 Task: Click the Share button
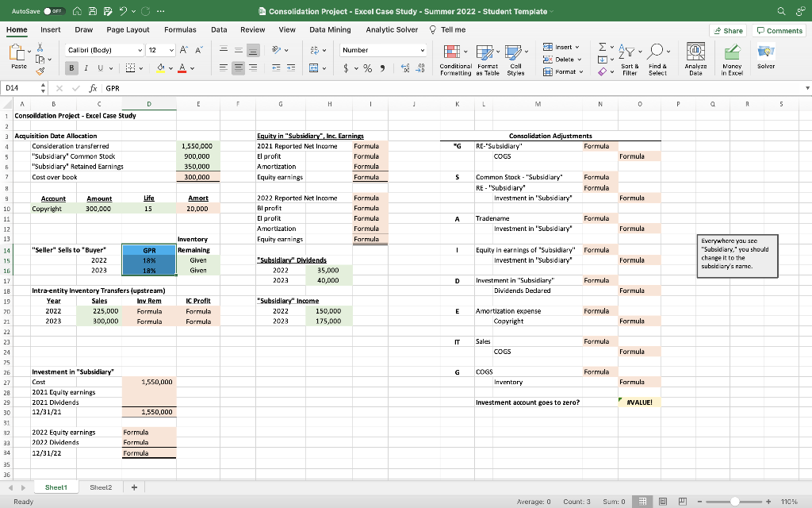tap(728, 30)
